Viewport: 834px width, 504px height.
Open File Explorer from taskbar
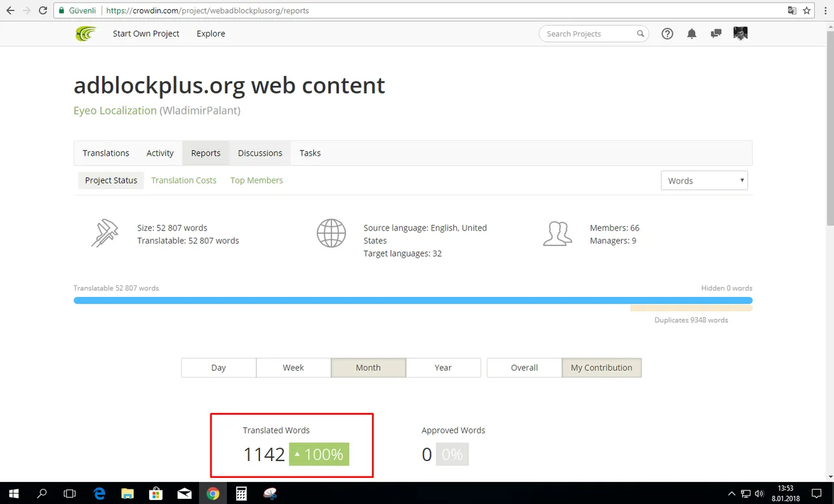click(x=127, y=494)
